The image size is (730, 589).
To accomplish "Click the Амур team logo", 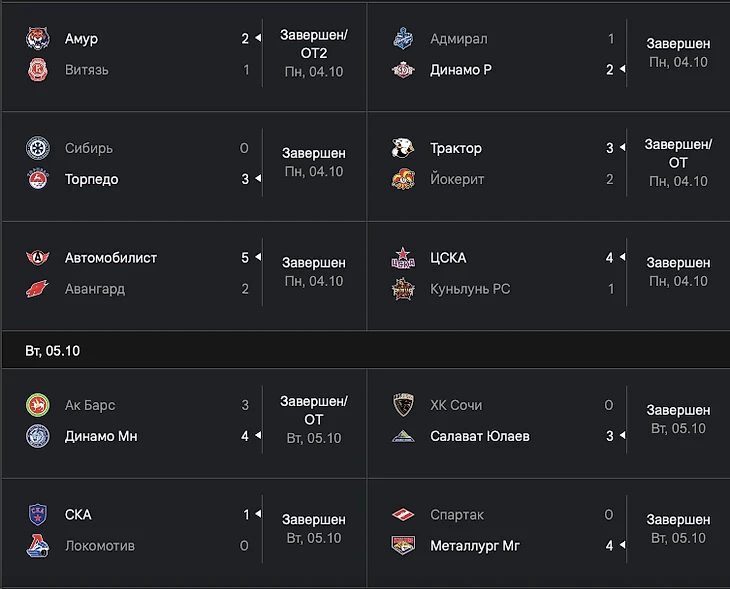I will (37, 39).
